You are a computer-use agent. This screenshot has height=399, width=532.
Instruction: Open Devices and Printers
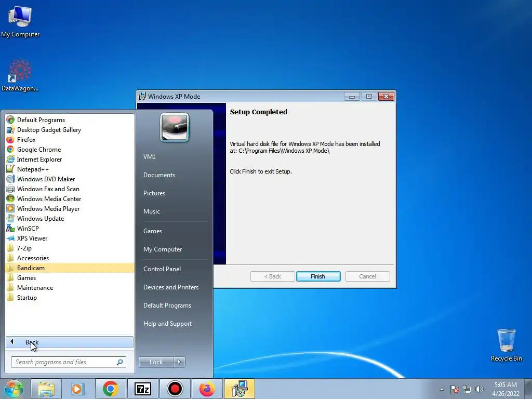point(170,287)
